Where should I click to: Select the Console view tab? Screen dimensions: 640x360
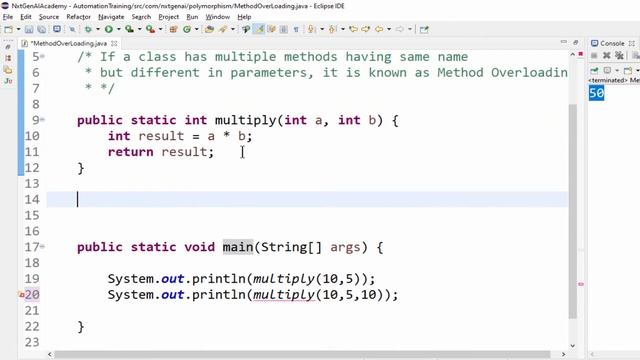pyautogui.click(x=612, y=43)
